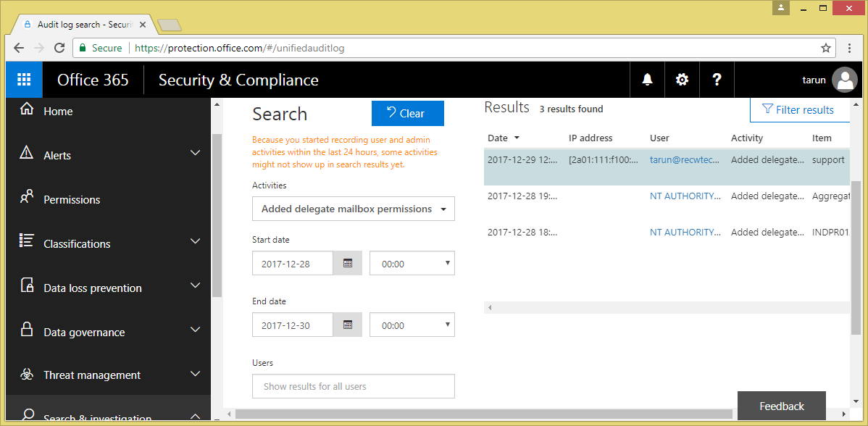Screen dimensions: 868x426
Task: Click the Home house icon in sidebar
Action: (26, 109)
